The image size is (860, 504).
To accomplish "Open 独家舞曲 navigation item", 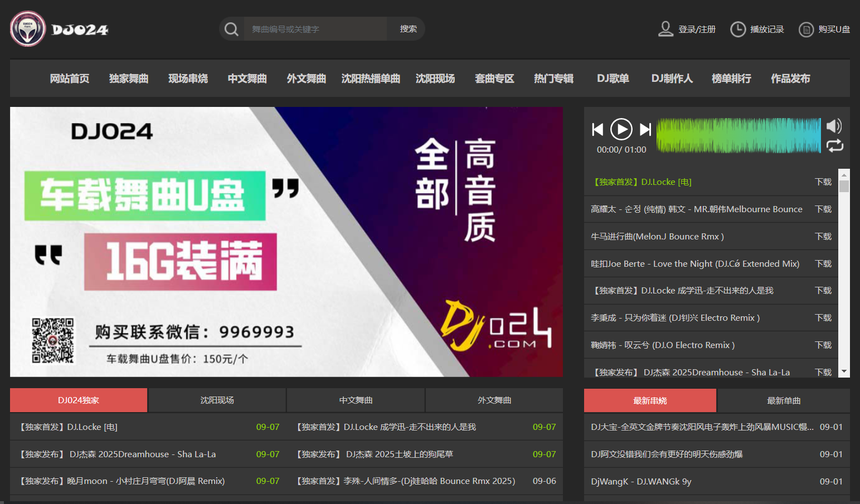I will click(129, 79).
